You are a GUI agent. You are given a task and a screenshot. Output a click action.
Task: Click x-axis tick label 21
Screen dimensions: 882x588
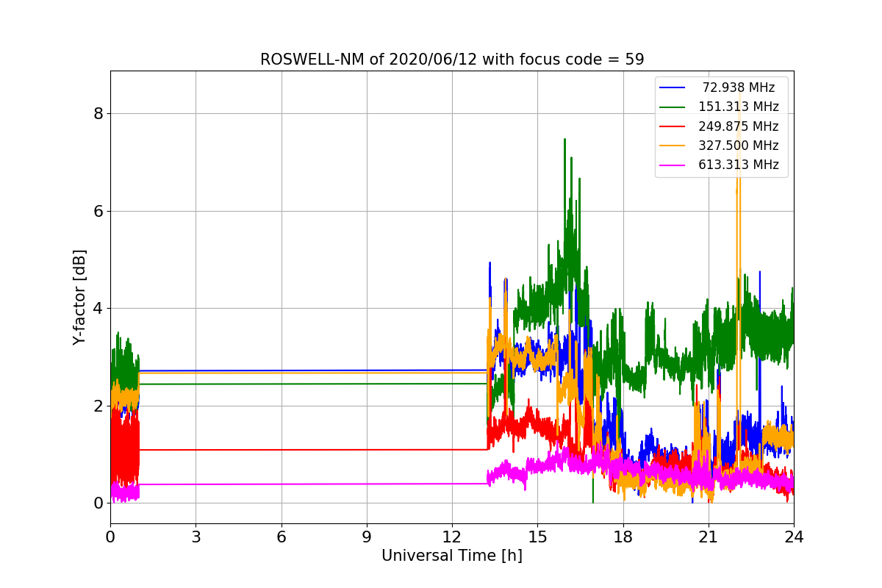coord(709,537)
